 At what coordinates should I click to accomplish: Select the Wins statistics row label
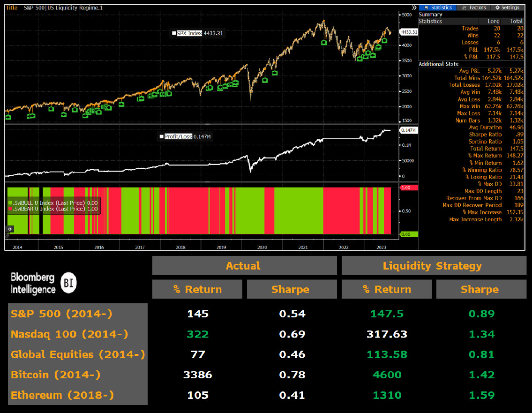pos(472,35)
